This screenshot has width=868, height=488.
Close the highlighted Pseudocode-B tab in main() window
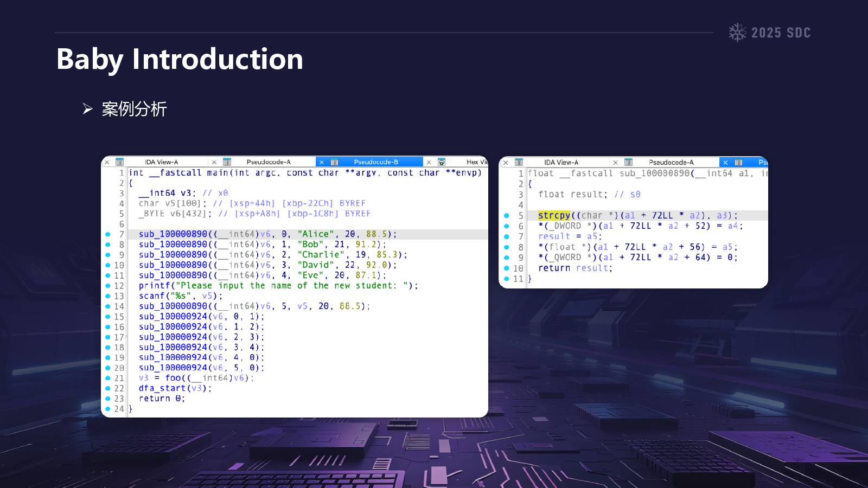[321, 162]
